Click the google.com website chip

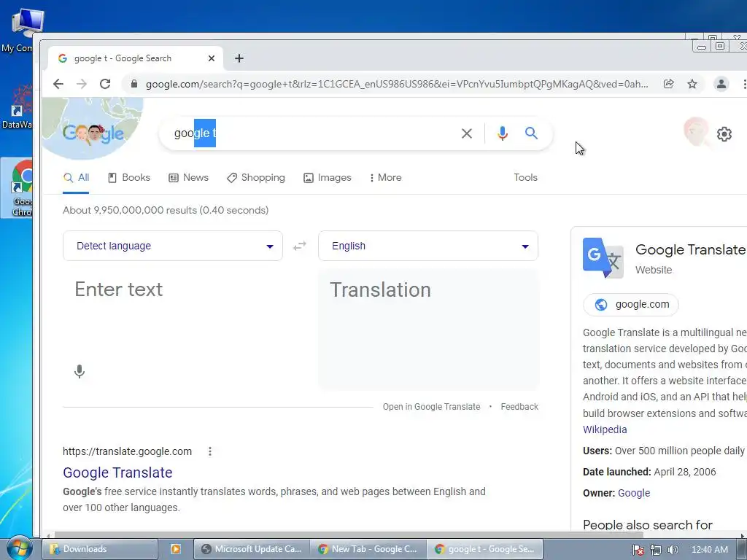click(631, 305)
